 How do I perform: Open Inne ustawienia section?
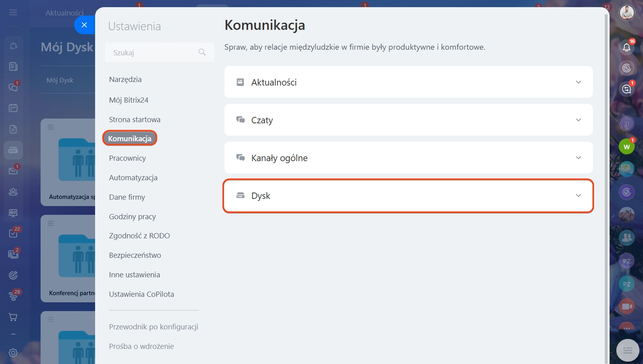[x=134, y=274]
